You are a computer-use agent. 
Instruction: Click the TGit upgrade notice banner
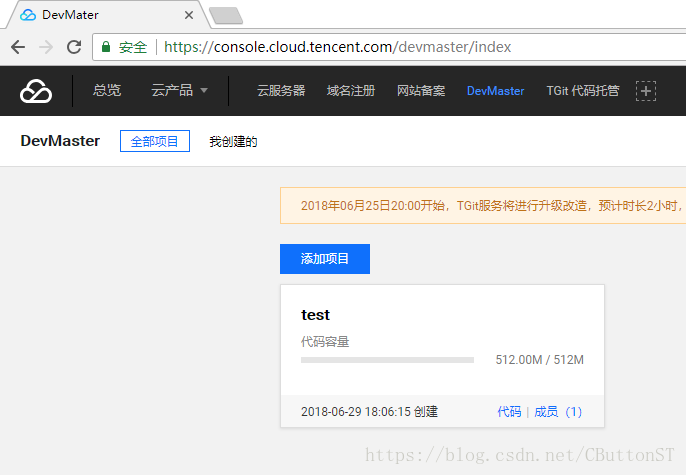[x=483, y=206]
